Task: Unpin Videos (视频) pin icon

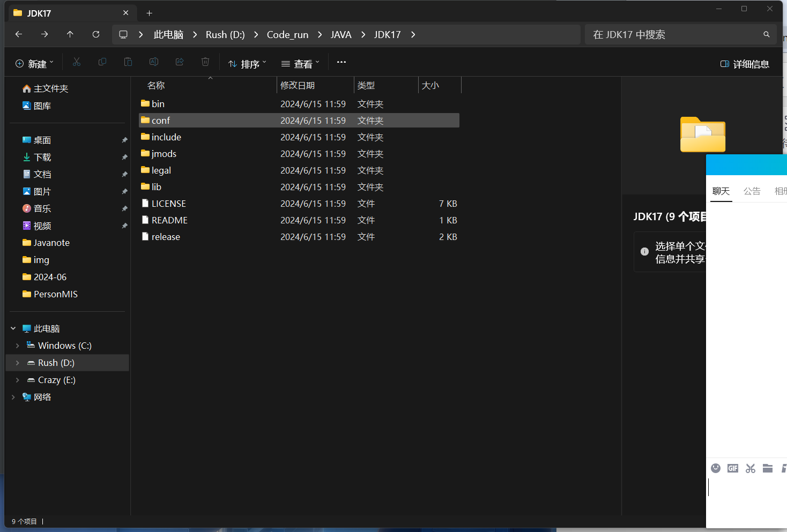Action: pos(124,226)
